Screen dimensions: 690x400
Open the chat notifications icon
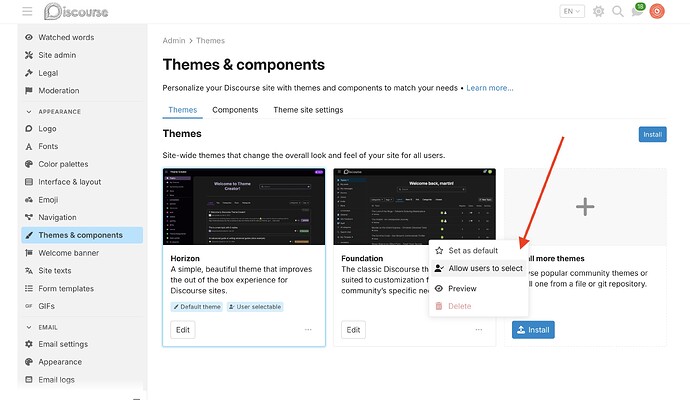pyautogui.click(x=638, y=11)
